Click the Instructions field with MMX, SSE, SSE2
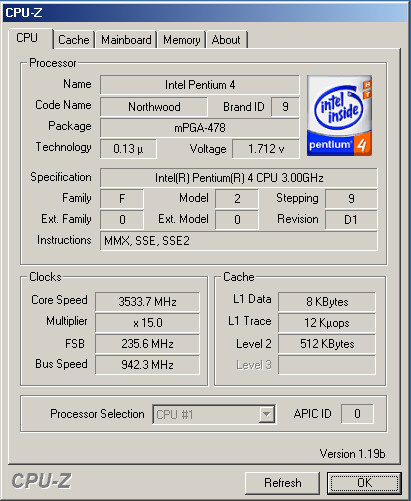The width and height of the screenshot is (411, 501). [239, 241]
